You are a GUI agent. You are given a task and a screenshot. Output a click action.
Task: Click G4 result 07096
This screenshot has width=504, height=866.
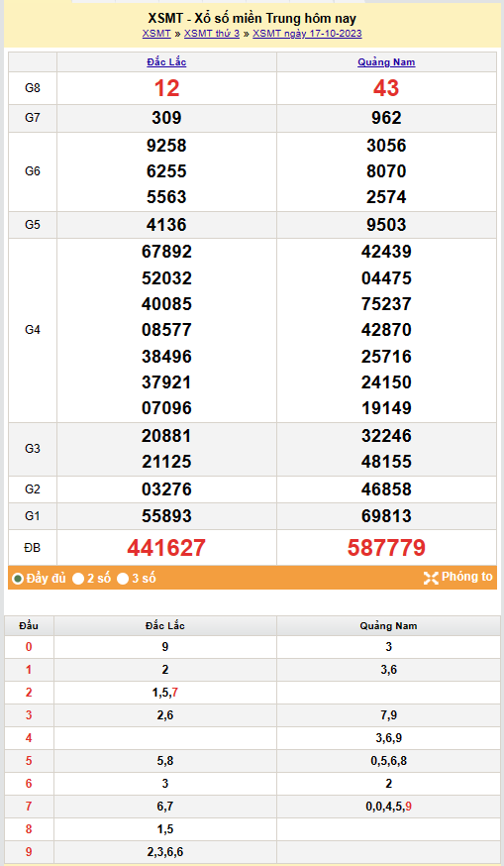click(166, 408)
